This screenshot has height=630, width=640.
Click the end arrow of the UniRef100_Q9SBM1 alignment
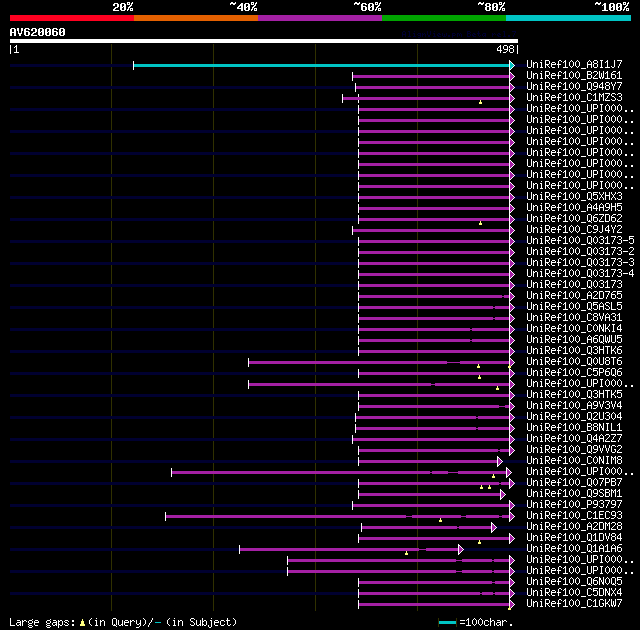click(503, 495)
